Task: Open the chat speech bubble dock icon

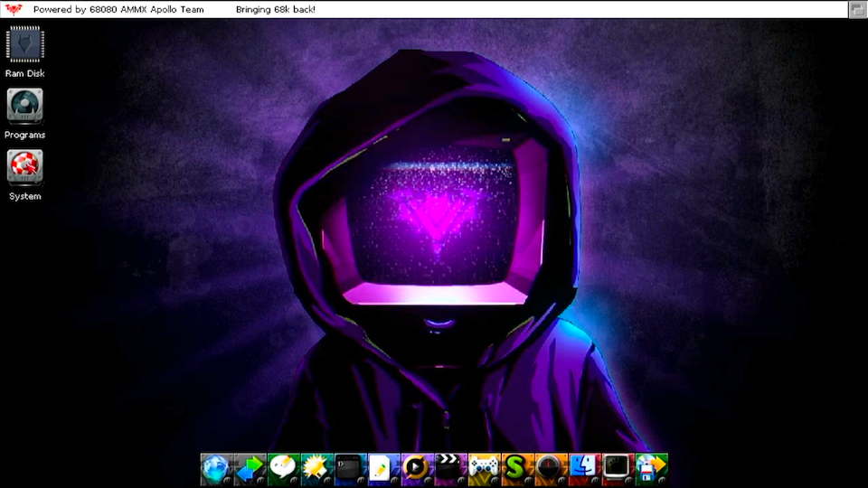Action: (283, 469)
